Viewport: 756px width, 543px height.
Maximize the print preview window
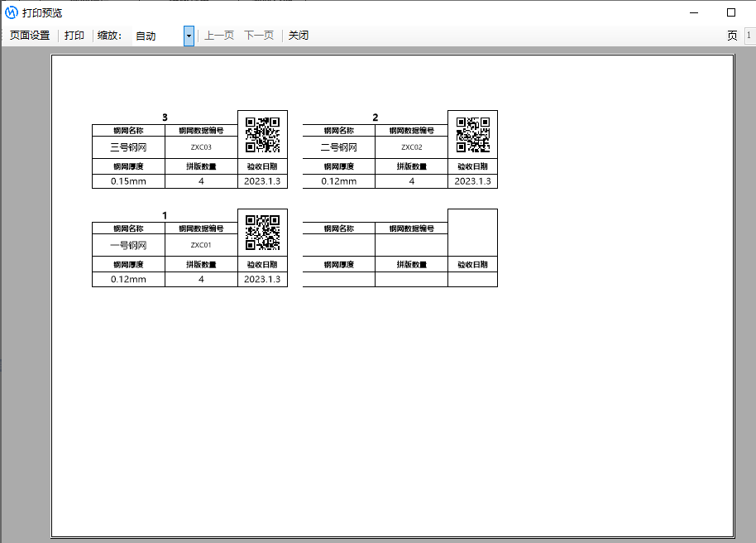tap(731, 12)
